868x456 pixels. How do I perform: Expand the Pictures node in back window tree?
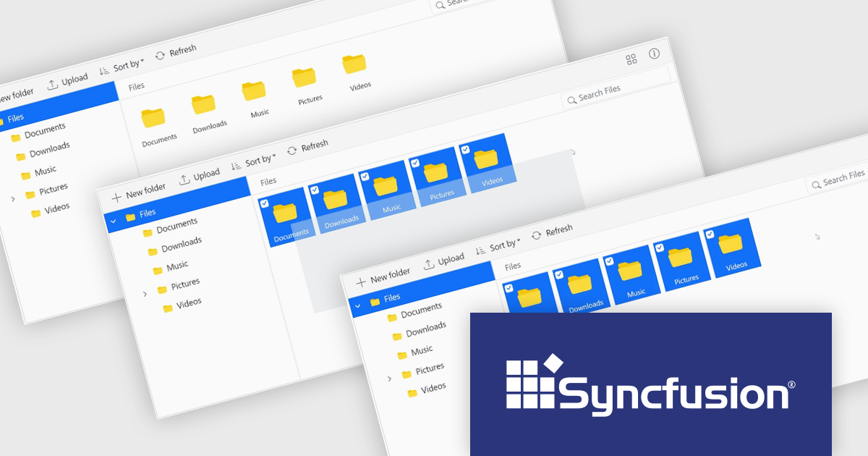click(12, 198)
